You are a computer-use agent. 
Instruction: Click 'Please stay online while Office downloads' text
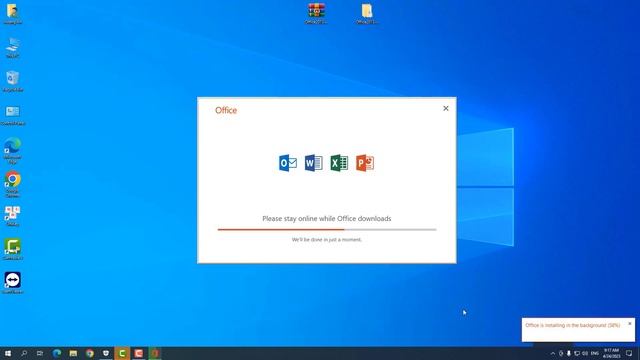tap(327, 219)
